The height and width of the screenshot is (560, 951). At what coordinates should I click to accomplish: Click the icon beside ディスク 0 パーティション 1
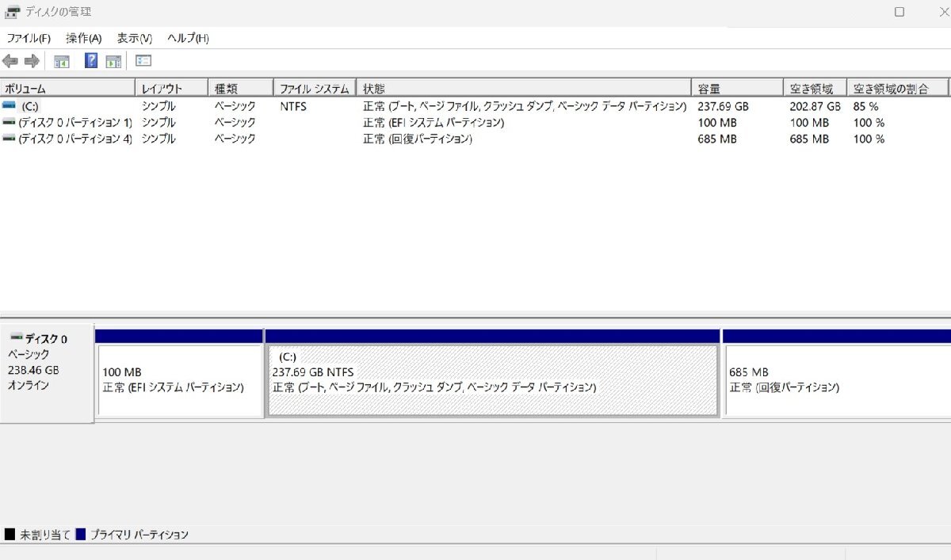click(7, 122)
